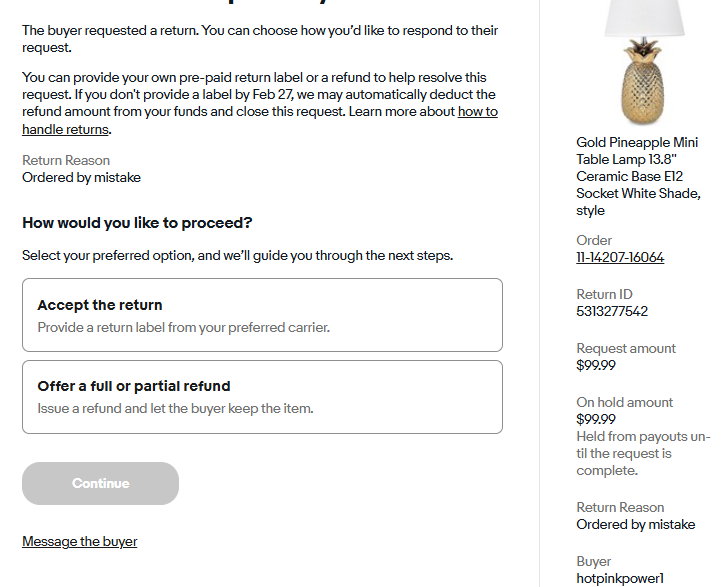Click the On hold amount value $99.99
The width and height of the screenshot is (728, 587).
596,420
